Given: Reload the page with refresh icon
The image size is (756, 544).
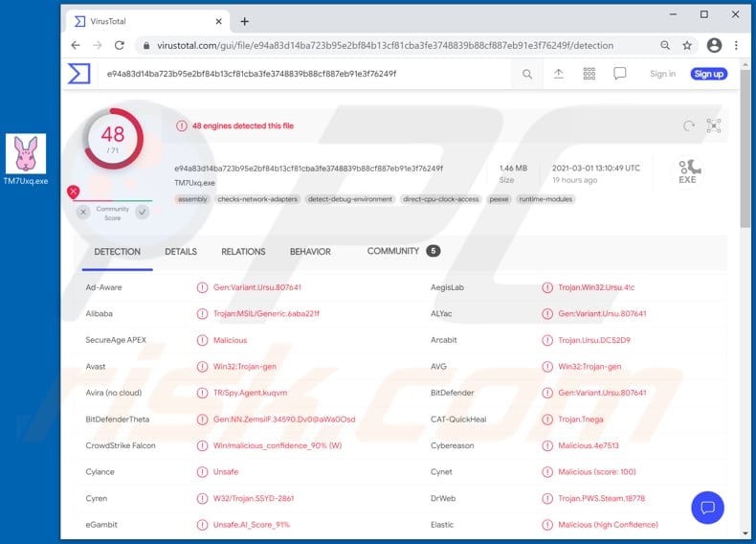Looking at the screenshot, I should [x=119, y=45].
